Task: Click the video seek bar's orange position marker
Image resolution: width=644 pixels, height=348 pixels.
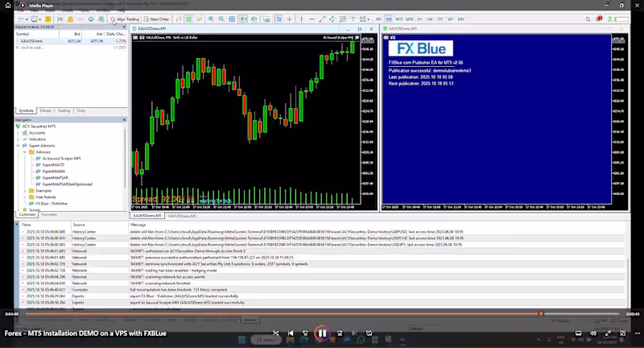Action: click(541, 313)
